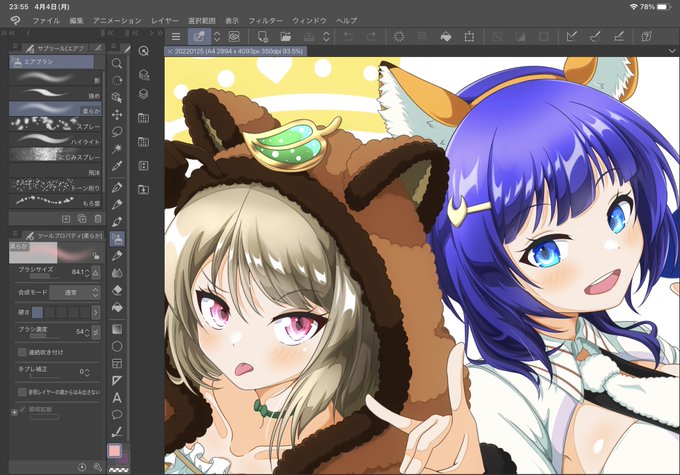The image size is (680, 475).
Task: Select the Blend tool
Action: [x=117, y=273]
